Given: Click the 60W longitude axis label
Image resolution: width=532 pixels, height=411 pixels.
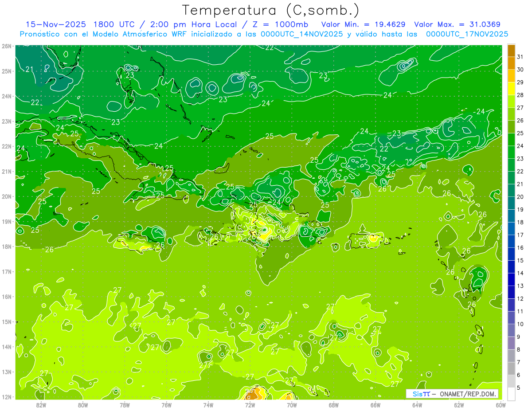Looking at the screenshot, I should (501, 405).
